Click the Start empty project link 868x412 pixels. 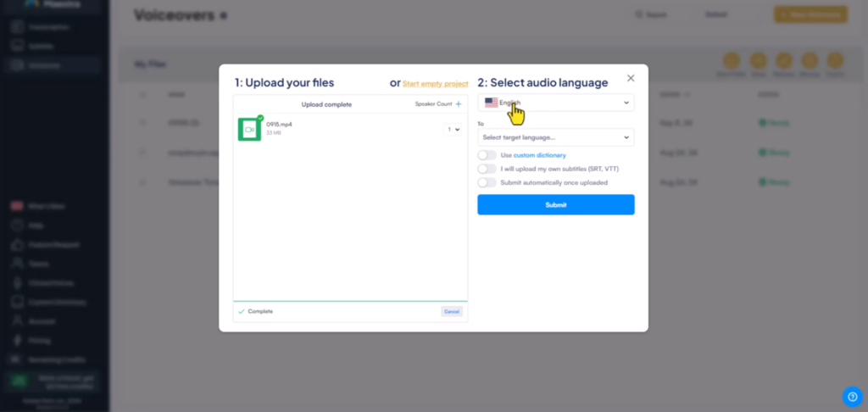435,84
